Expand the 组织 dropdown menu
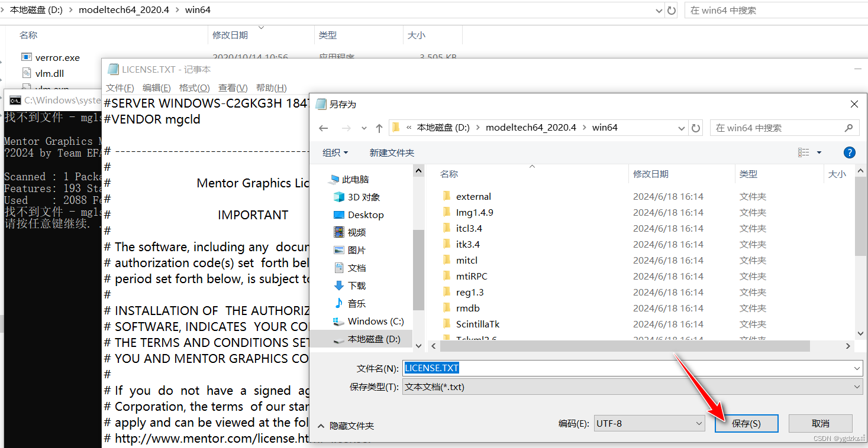 [x=335, y=152]
